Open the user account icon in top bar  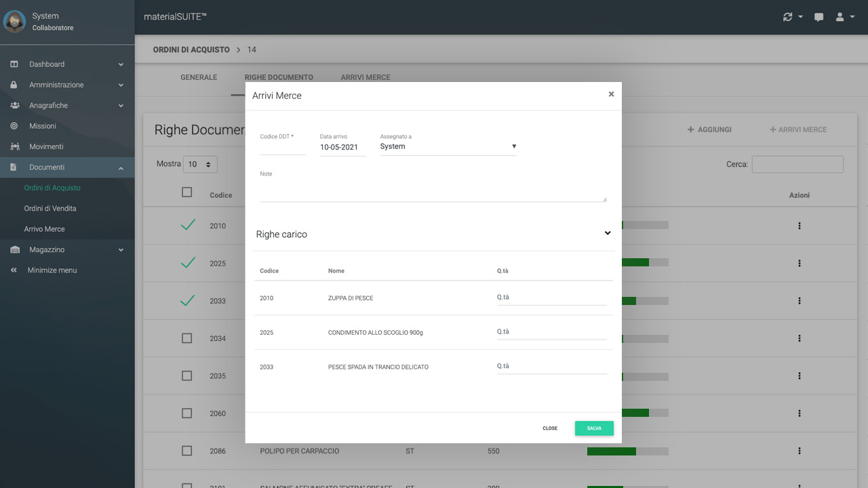840,17
